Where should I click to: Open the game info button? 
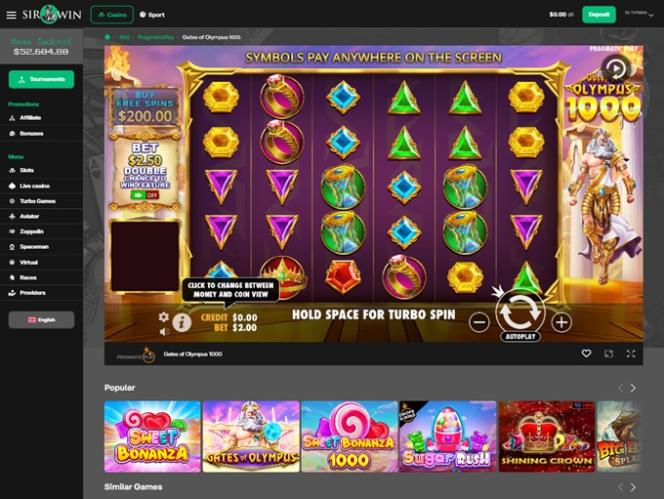coord(182,323)
